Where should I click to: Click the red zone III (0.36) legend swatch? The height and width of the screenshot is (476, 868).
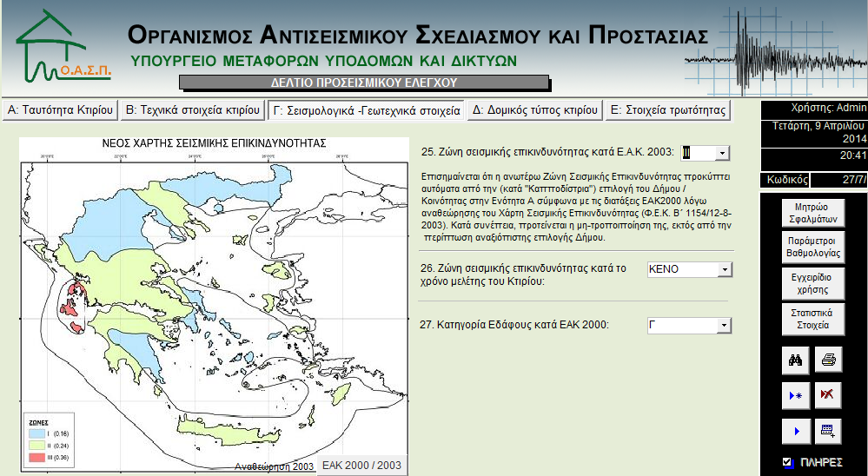36,457
